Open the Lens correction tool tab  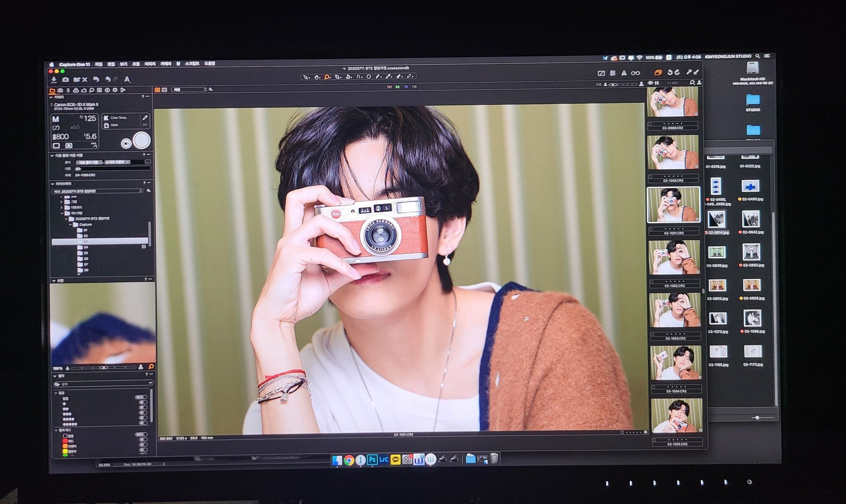[68, 90]
